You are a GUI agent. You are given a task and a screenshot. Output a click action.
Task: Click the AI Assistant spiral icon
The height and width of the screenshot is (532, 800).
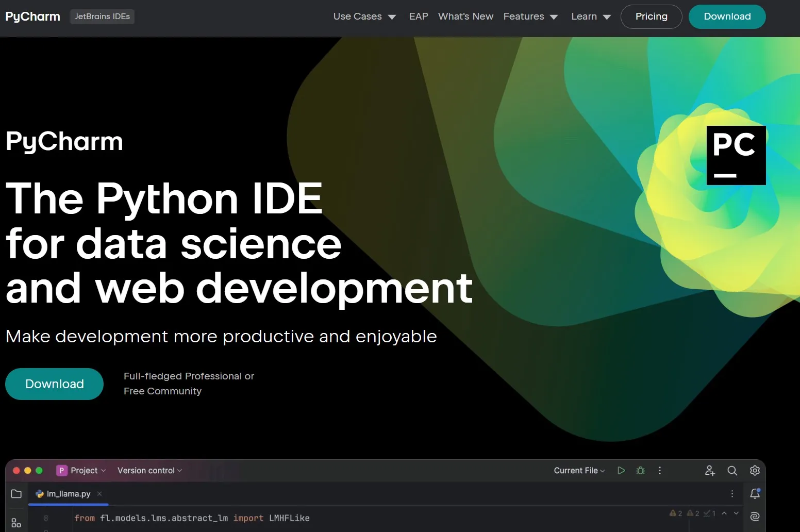[755, 517]
